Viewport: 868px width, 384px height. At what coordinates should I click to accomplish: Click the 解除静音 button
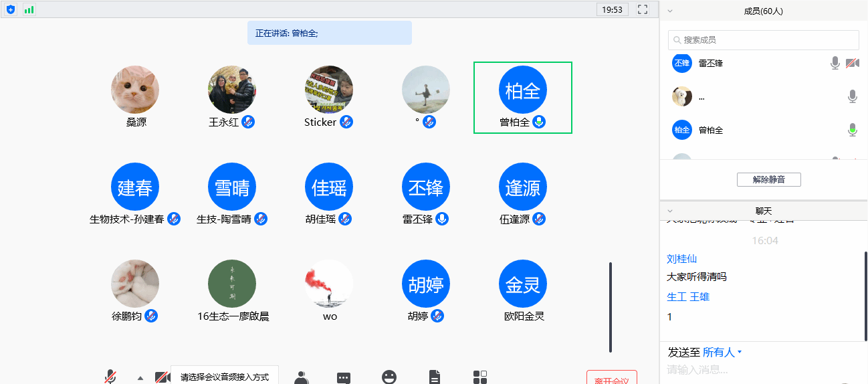tap(768, 179)
